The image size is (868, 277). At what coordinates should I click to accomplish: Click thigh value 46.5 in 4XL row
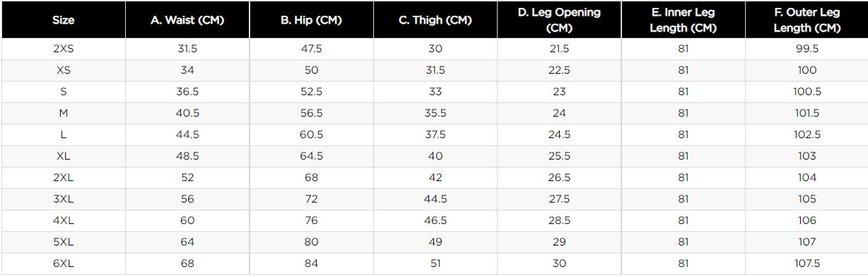point(435,220)
